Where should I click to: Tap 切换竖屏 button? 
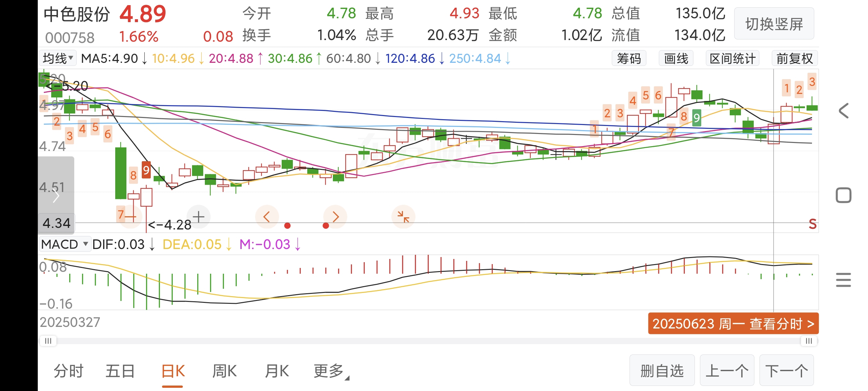coord(774,24)
